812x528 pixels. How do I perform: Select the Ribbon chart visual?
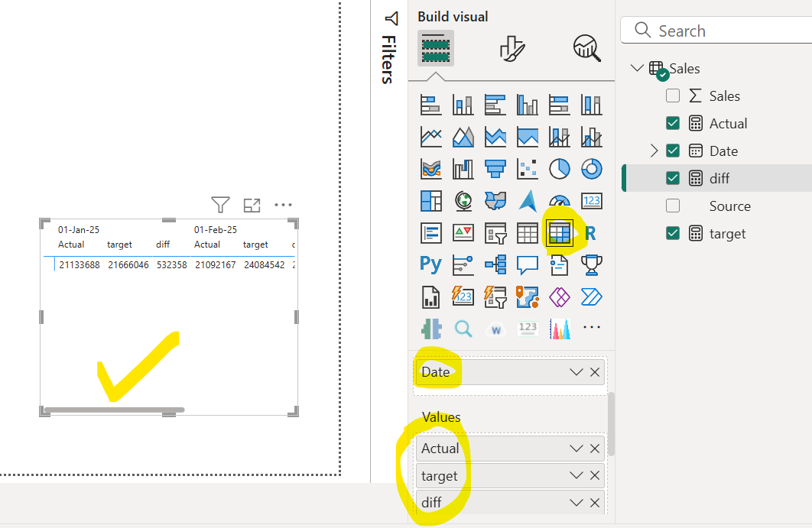click(x=431, y=170)
